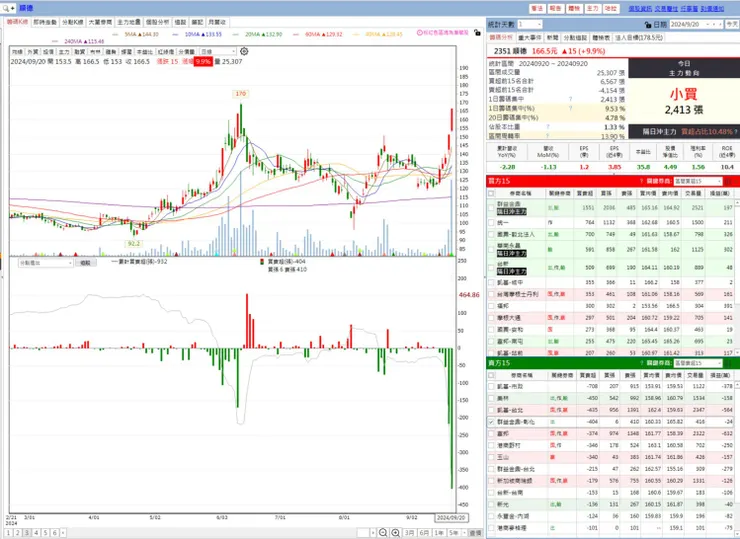Set chart range to 6月
Image resolution: width=740 pixels, height=539 pixels.
click(x=424, y=532)
